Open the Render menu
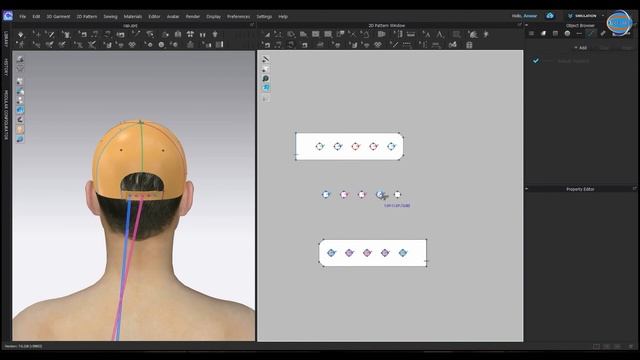Image resolution: width=640 pixels, height=360 pixels. [x=193, y=16]
